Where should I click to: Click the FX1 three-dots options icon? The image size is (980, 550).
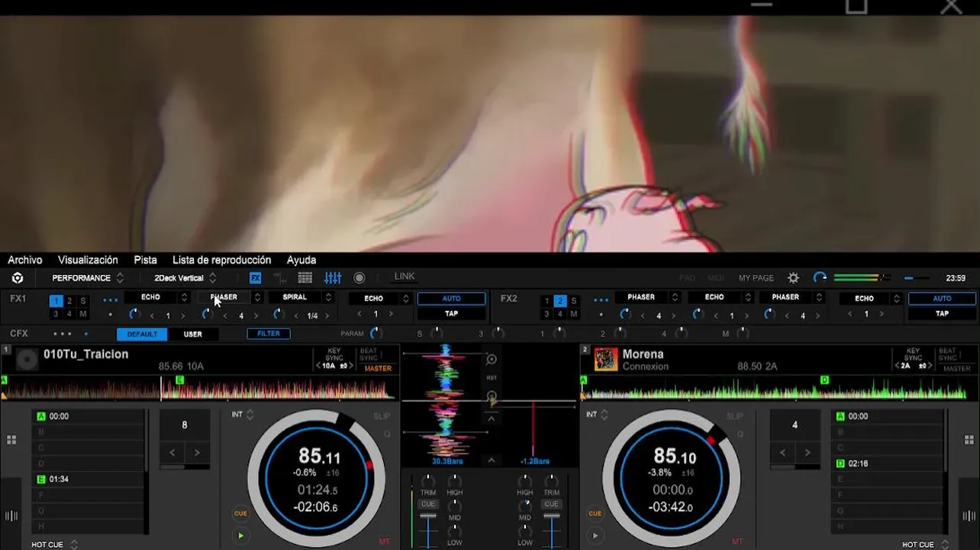click(111, 300)
